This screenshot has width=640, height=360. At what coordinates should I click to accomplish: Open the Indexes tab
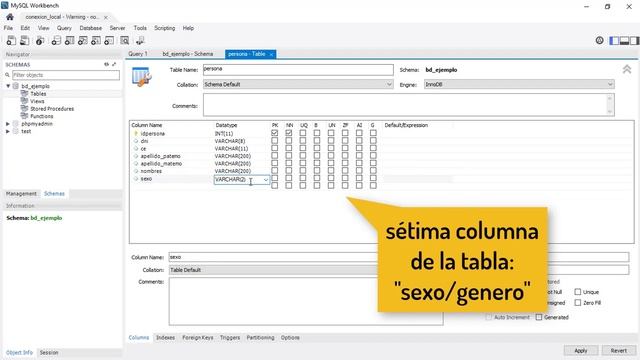[x=165, y=338]
